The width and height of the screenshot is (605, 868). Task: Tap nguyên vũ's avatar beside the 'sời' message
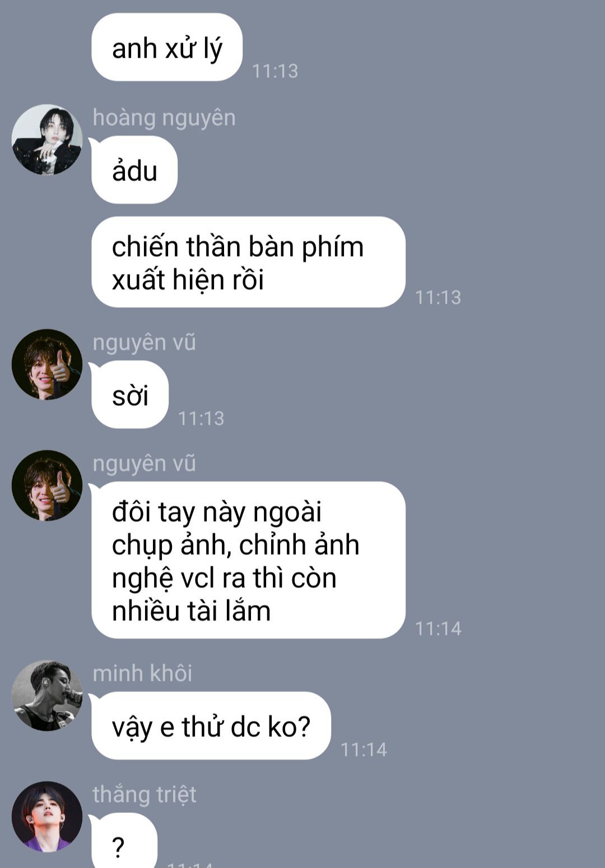(x=47, y=364)
